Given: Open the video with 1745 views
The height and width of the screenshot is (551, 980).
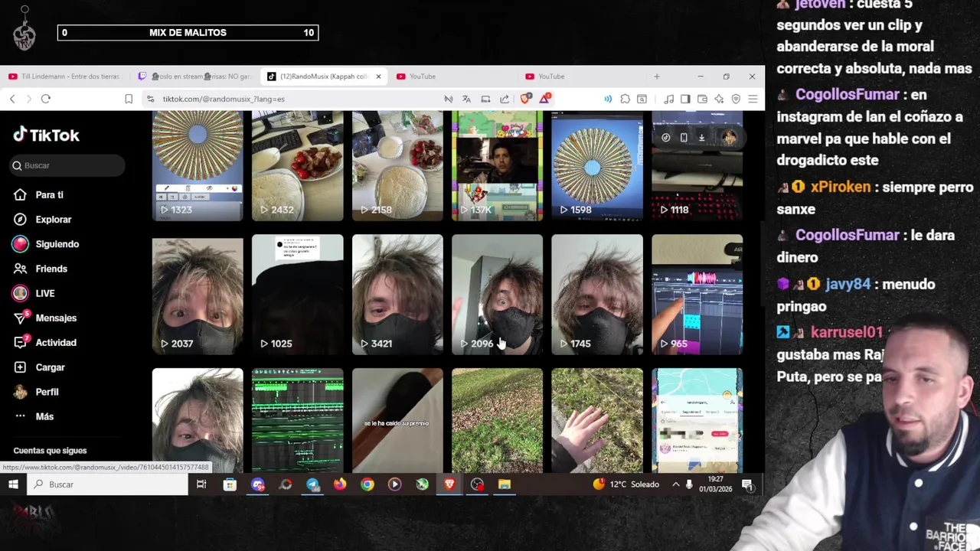Looking at the screenshot, I should point(597,295).
